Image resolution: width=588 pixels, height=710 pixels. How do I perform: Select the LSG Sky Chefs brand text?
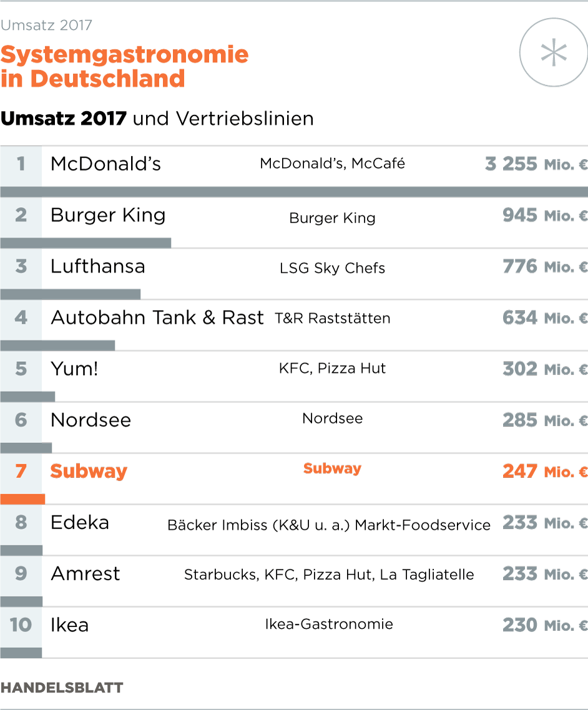click(x=332, y=268)
